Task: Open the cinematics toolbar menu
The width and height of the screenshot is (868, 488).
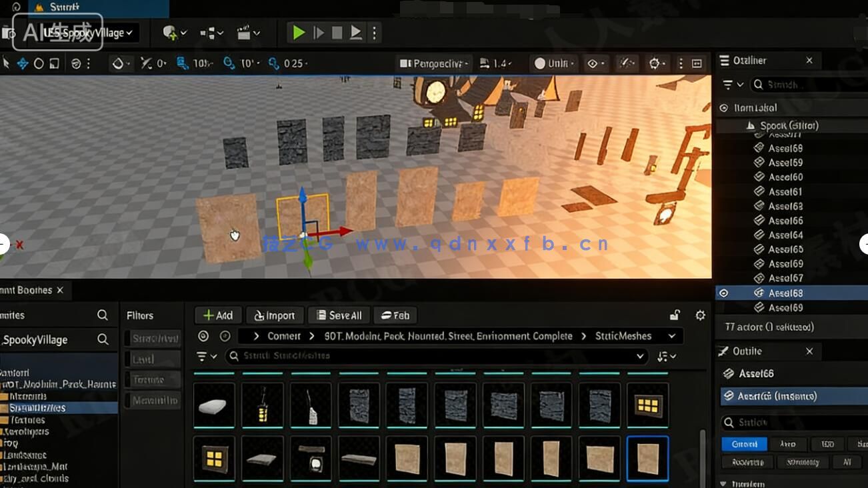Action: pyautogui.click(x=244, y=33)
